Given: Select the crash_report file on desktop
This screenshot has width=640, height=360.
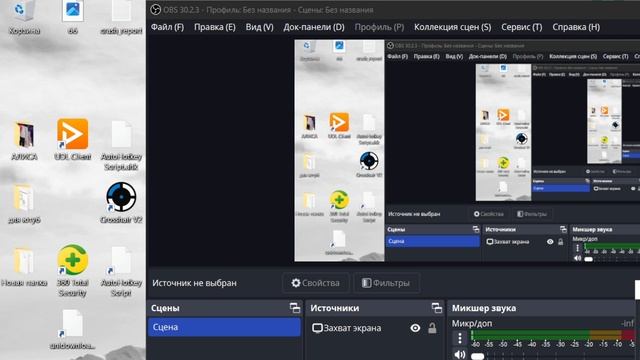Looking at the screenshot, I should tap(121, 16).
